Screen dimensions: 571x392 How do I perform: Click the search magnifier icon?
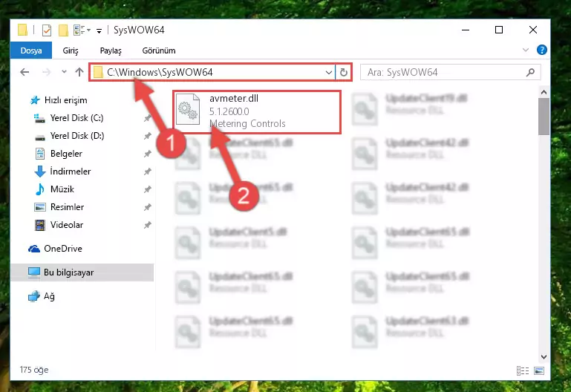(x=531, y=73)
